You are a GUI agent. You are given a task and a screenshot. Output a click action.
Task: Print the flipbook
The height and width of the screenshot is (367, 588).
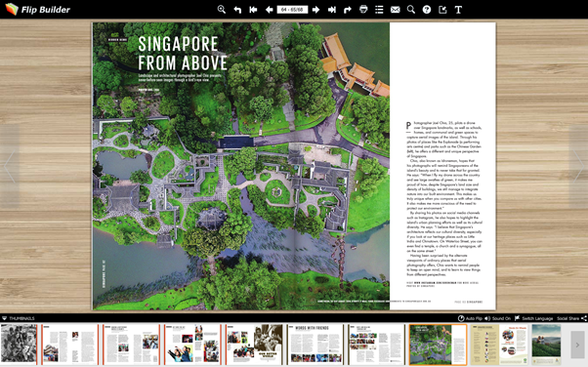coord(363,10)
